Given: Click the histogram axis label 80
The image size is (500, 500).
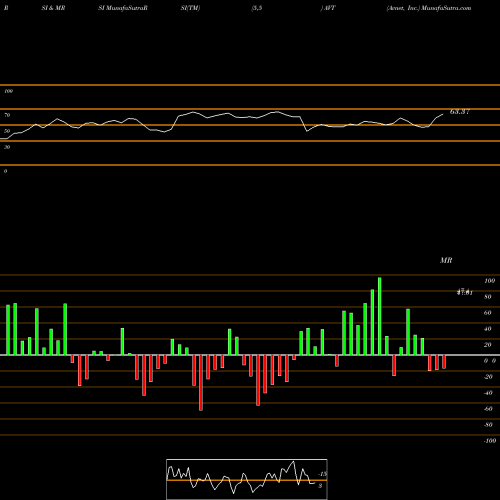Looking at the screenshot, I should (x=488, y=297).
